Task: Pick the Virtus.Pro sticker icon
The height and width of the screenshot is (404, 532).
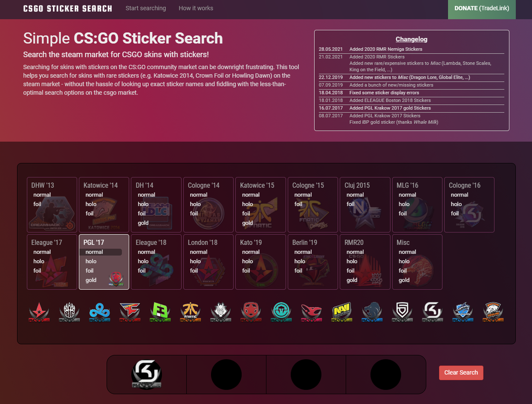Action: (x=494, y=312)
